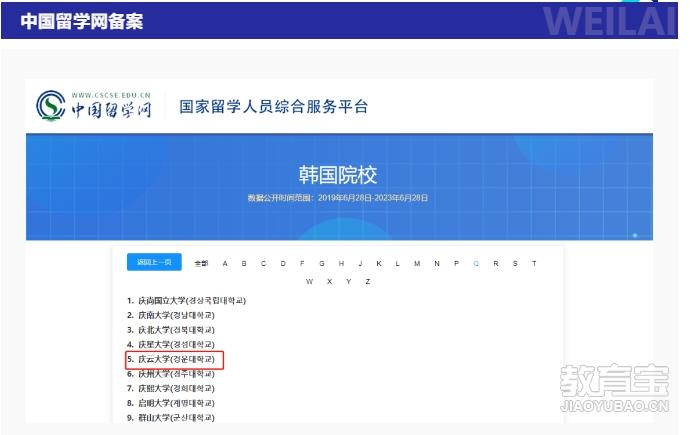Filter schools by letter J

click(360, 263)
